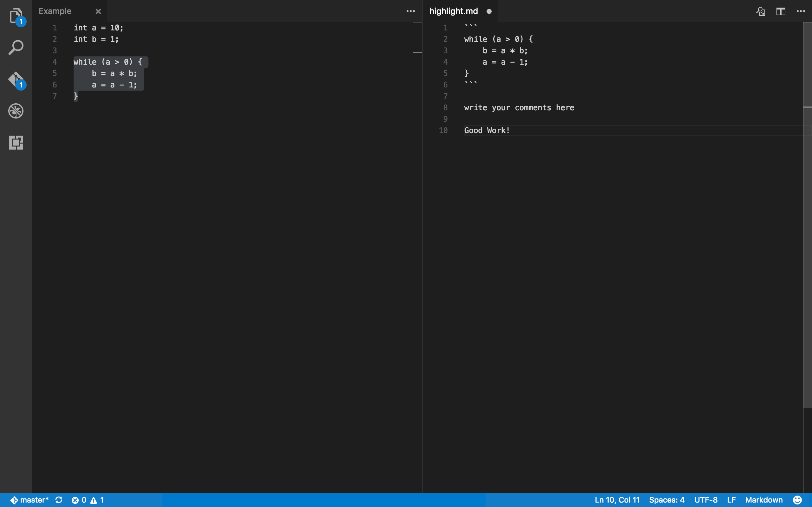Open more actions for right editor group
Viewport: 812px width, 507px height.
click(801, 11)
